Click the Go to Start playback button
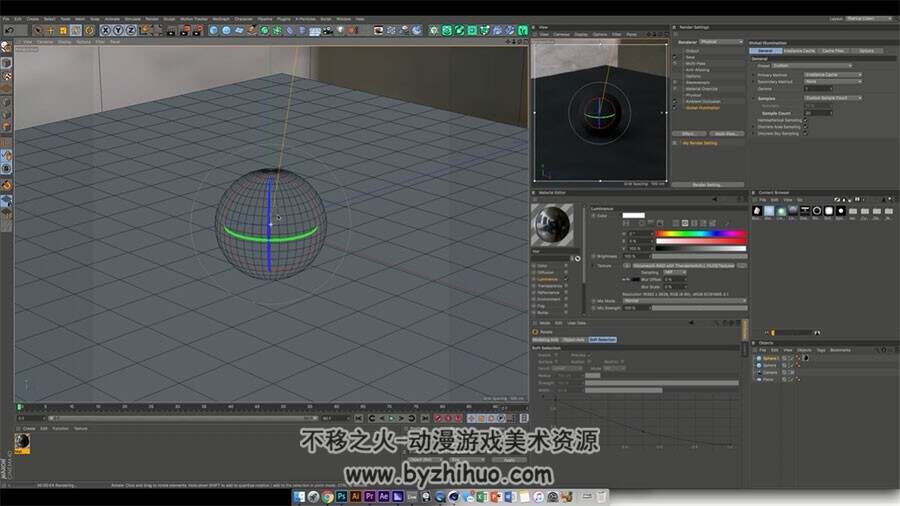This screenshot has height=506, width=900. tap(359, 418)
